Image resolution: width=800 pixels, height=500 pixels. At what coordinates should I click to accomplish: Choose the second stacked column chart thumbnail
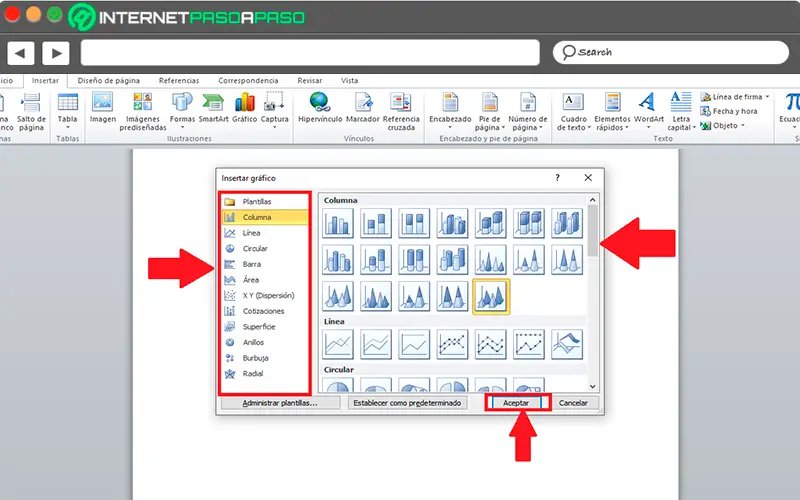414,223
